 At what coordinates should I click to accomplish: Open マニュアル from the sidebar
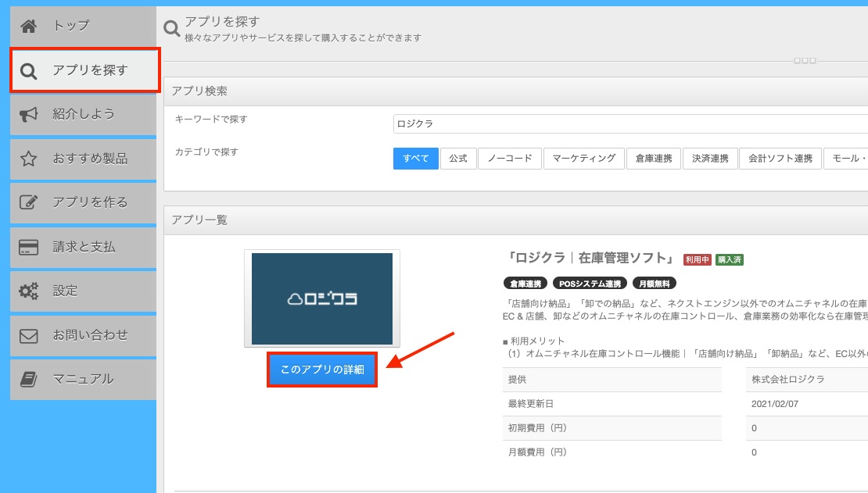[83, 379]
